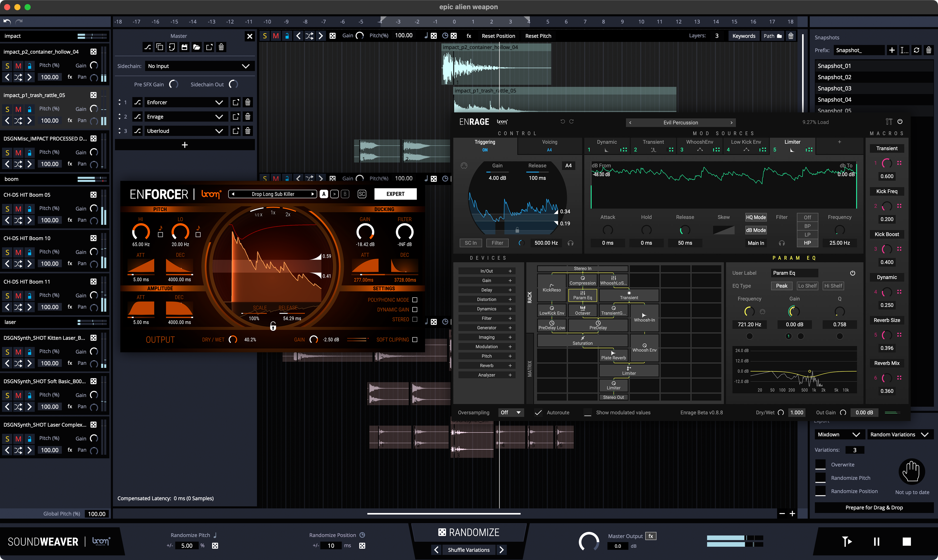
Task: Open the Uberloud plugin window with its icon
Action: [236, 131]
